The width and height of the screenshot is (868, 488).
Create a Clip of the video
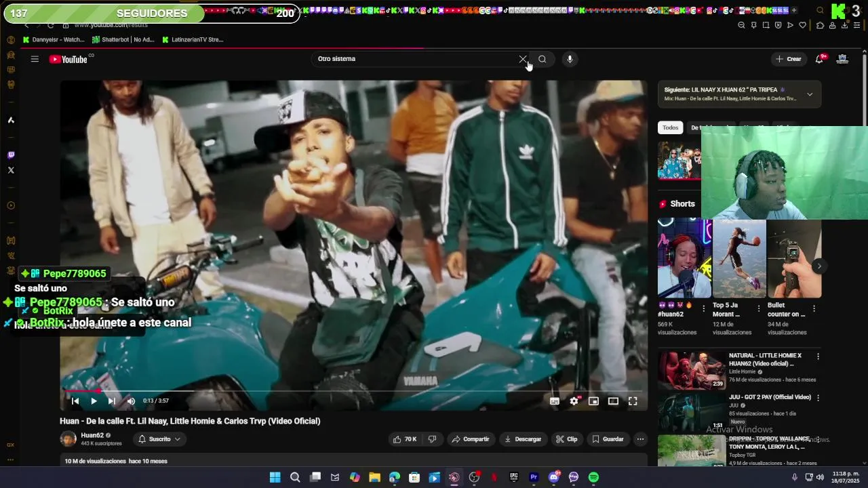[567, 439]
